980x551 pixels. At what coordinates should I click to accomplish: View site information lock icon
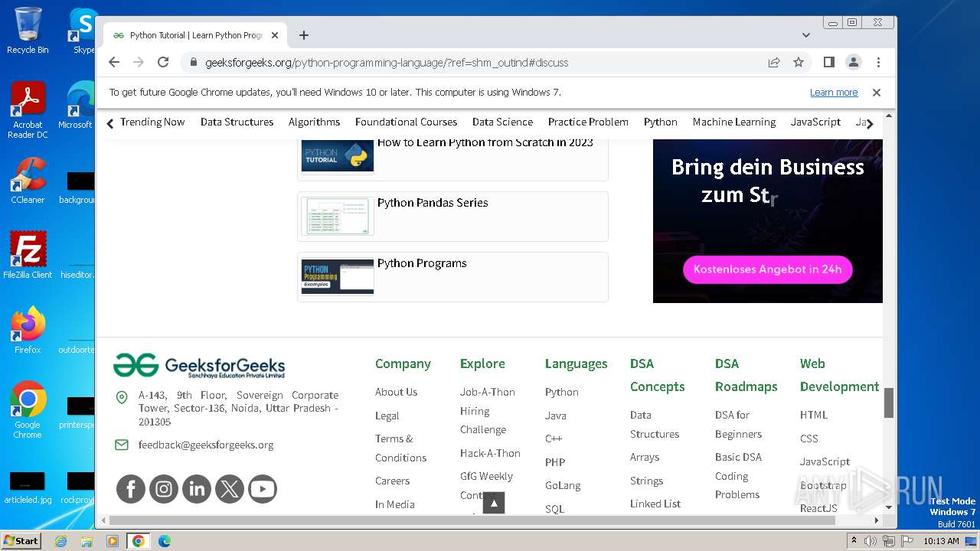193,63
